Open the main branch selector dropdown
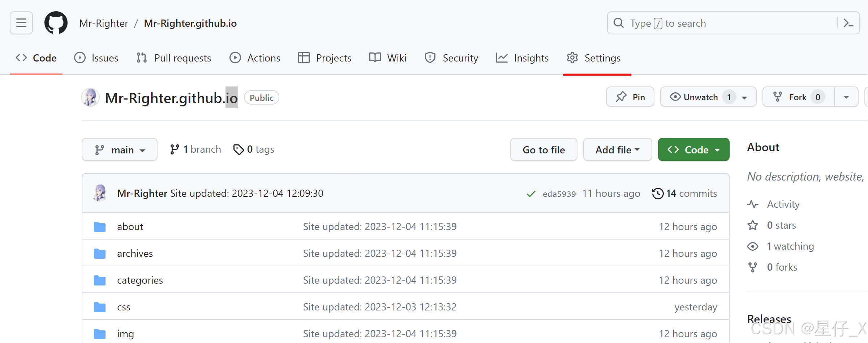Viewport: 868px width, 343px height. [120, 150]
